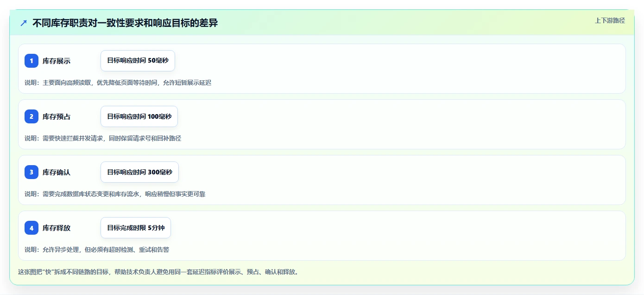Click the arrow icon beside the title

pyautogui.click(x=24, y=23)
